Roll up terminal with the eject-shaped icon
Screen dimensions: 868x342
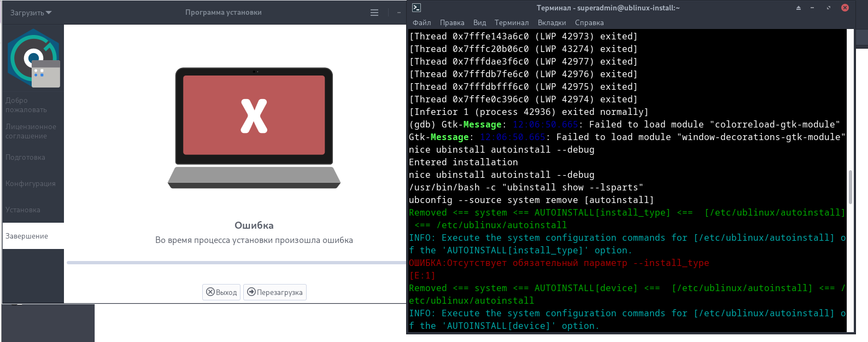[798, 8]
